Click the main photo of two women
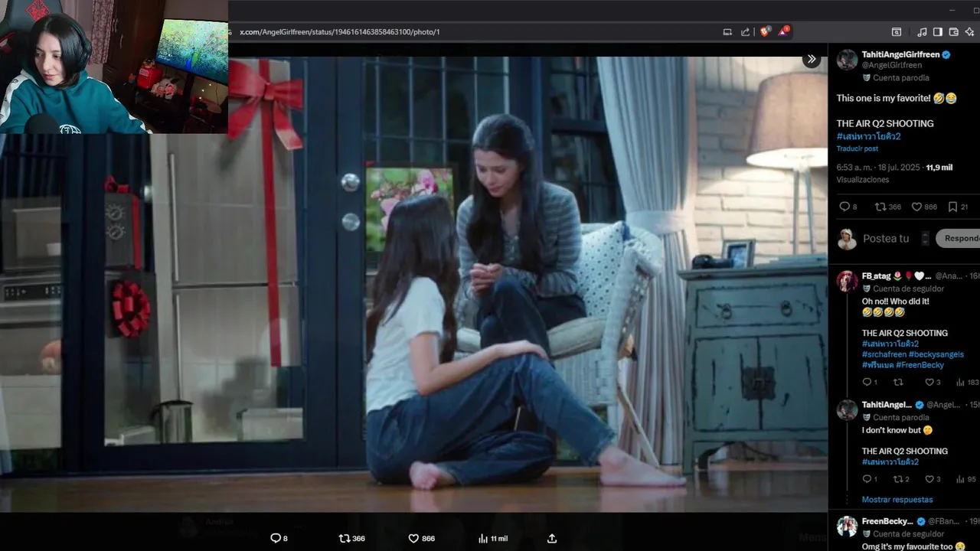 point(413,285)
